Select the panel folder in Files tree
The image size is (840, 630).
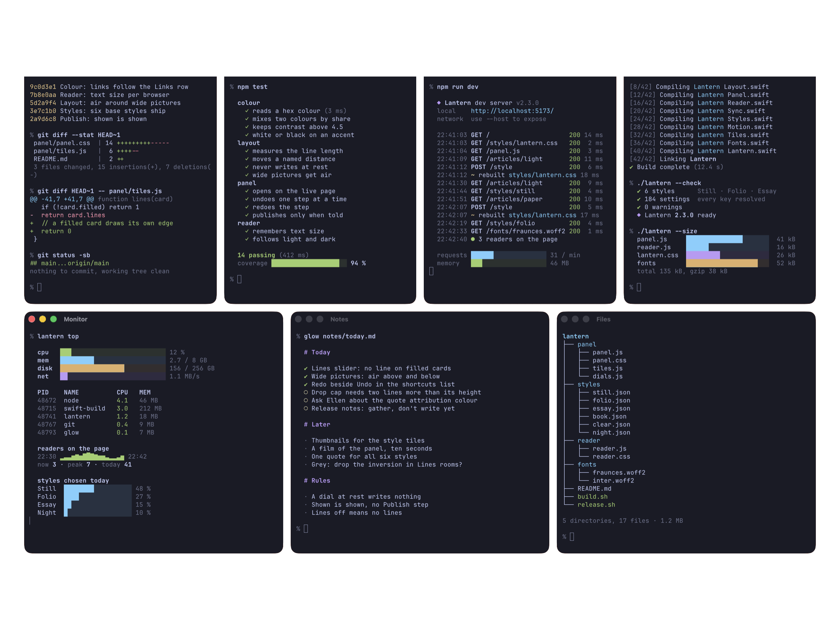coord(587,345)
